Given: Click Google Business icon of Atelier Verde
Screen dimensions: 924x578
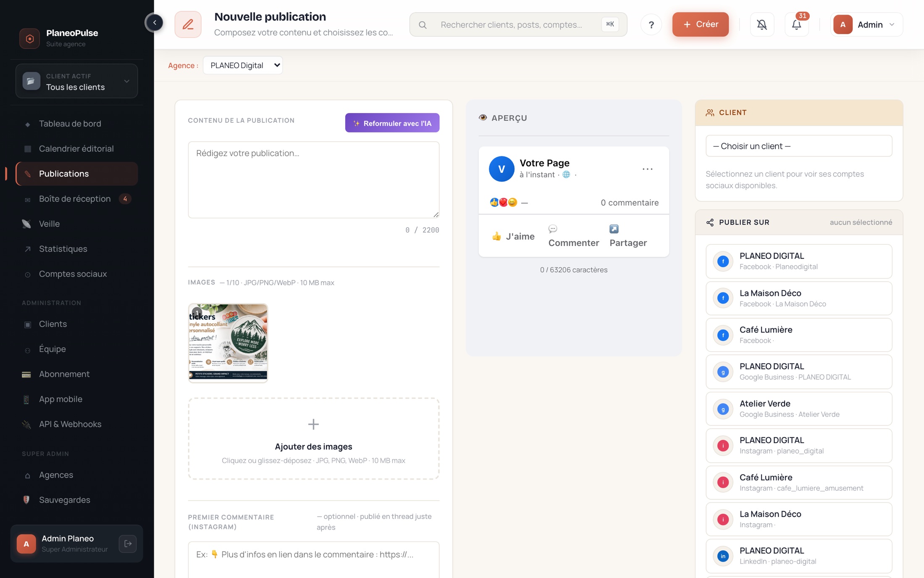Looking at the screenshot, I should [723, 409].
